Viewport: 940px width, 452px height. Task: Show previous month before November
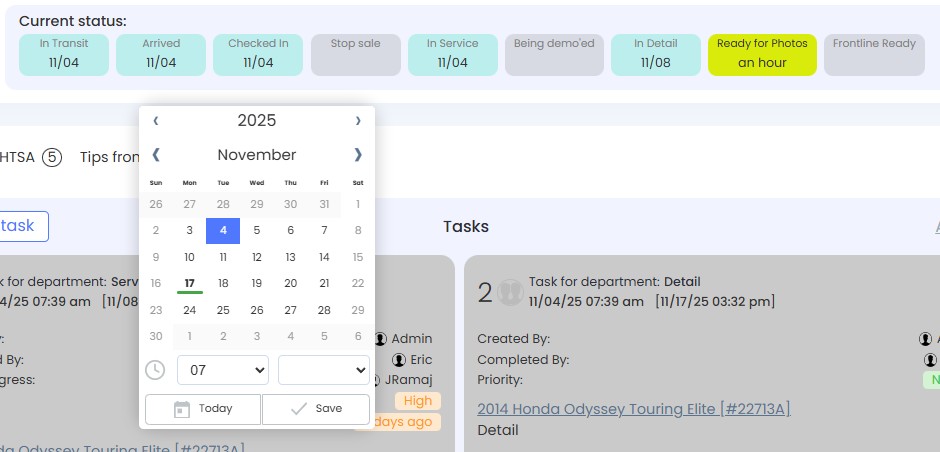156,155
